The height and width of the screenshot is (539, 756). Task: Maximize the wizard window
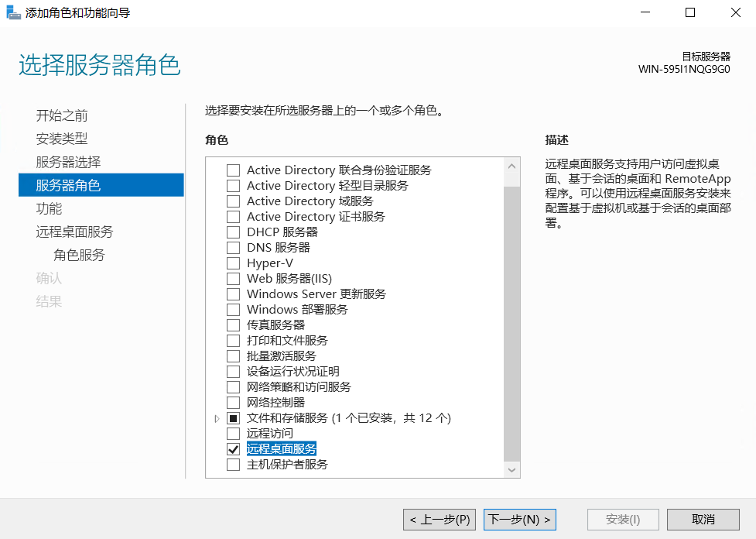pos(690,12)
